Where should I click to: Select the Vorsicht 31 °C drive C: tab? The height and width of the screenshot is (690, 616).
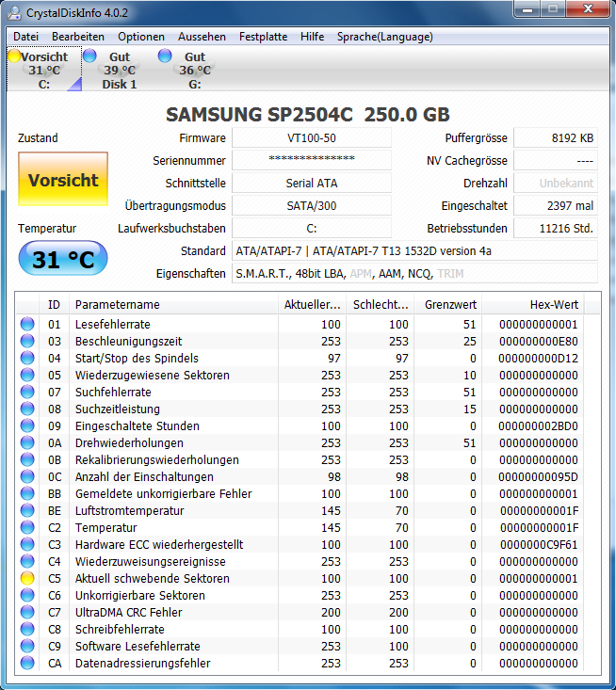pos(44,70)
